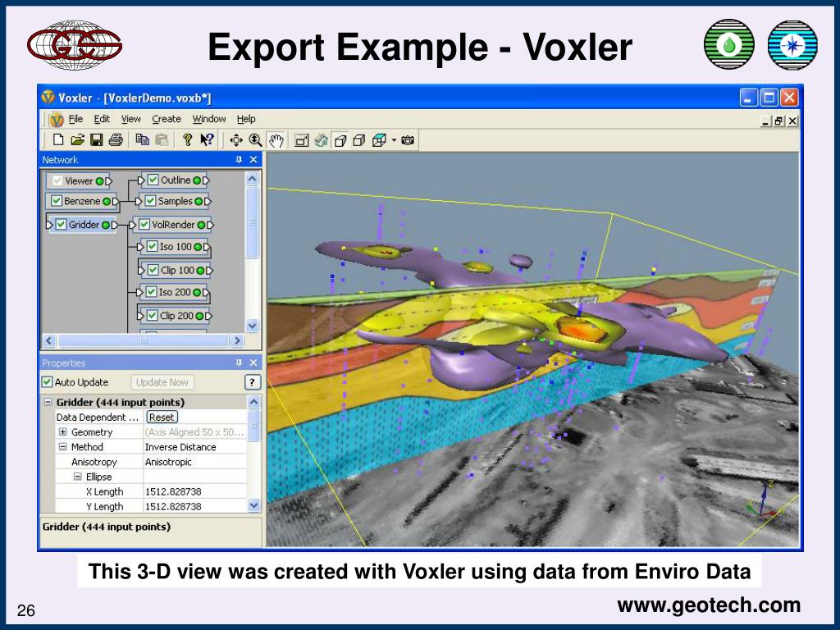Click the Voxler icon in the title bar
Screen dimensions: 840x630
[48, 97]
